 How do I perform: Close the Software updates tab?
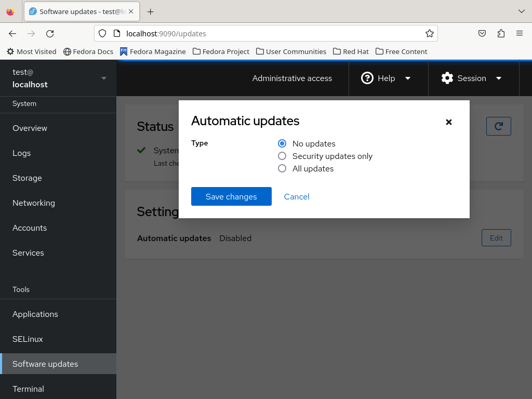pos(131,11)
